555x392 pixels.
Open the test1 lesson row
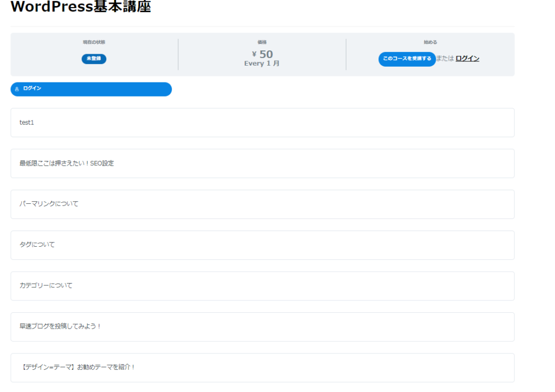pyautogui.click(x=262, y=123)
